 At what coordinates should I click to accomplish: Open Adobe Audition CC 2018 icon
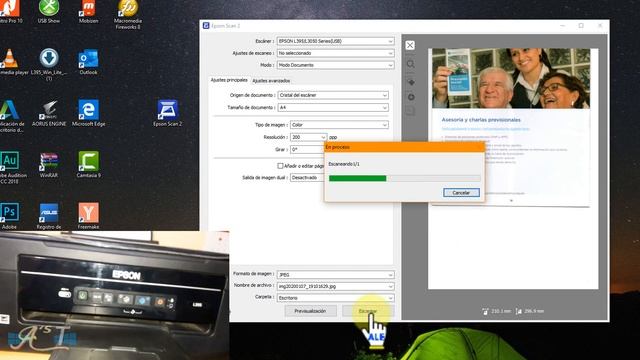[x=10, y=167]
